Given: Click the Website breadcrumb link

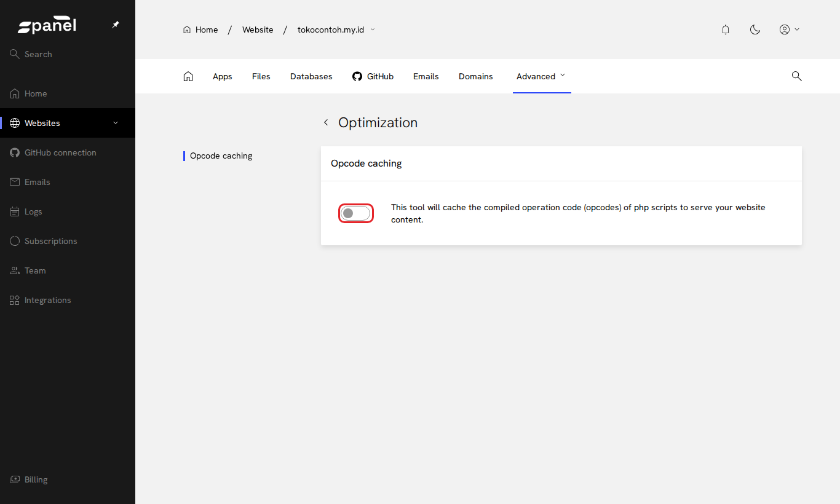Looking at the screenshot, I should tap(258, 30).
